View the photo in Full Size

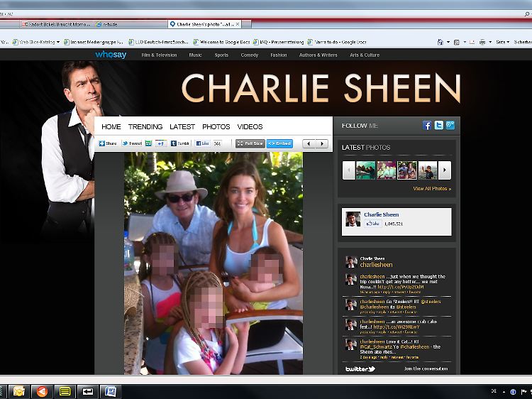pos(250,143)
